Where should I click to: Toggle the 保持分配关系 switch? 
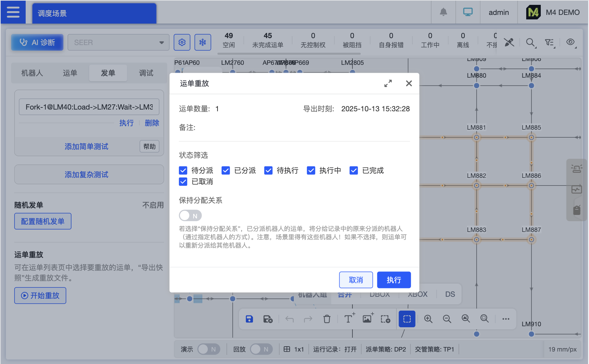190,216
